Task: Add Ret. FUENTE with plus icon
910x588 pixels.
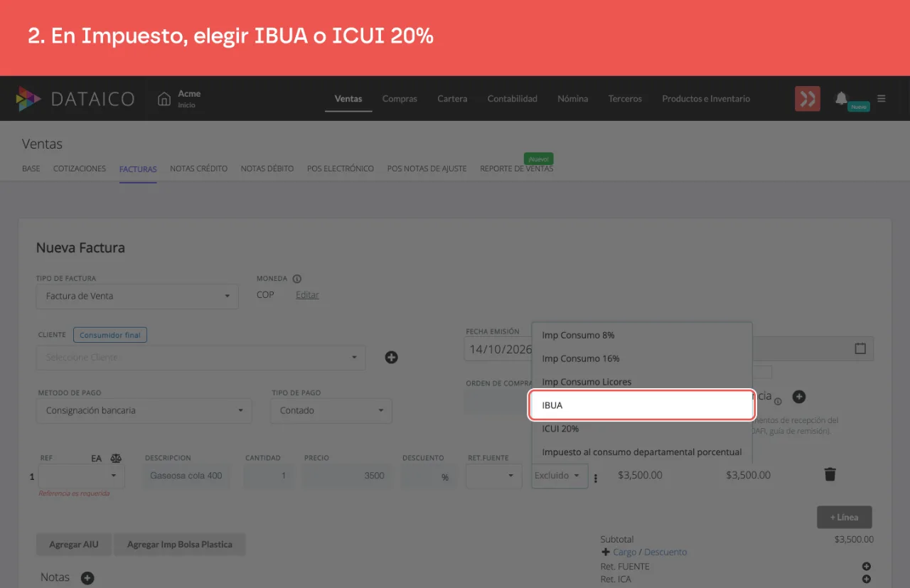Action: (867, 567)
